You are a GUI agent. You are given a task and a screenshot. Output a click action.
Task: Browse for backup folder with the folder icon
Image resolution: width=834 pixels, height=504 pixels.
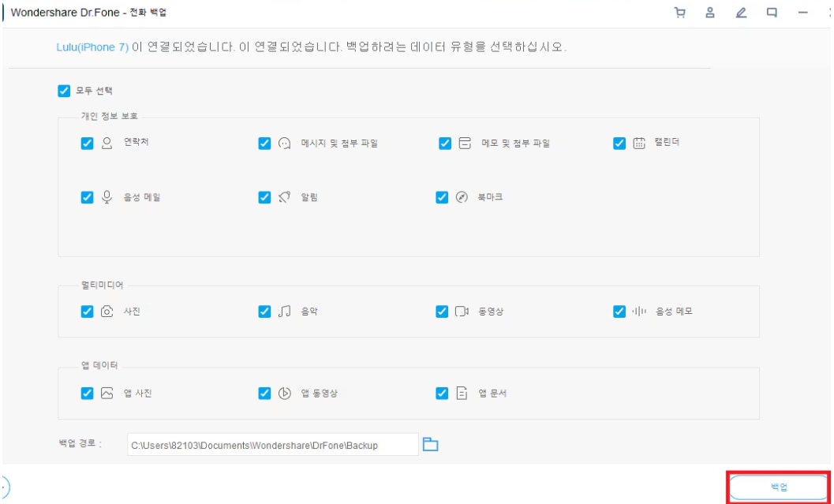pyautogui.click(x=430, y=445)
